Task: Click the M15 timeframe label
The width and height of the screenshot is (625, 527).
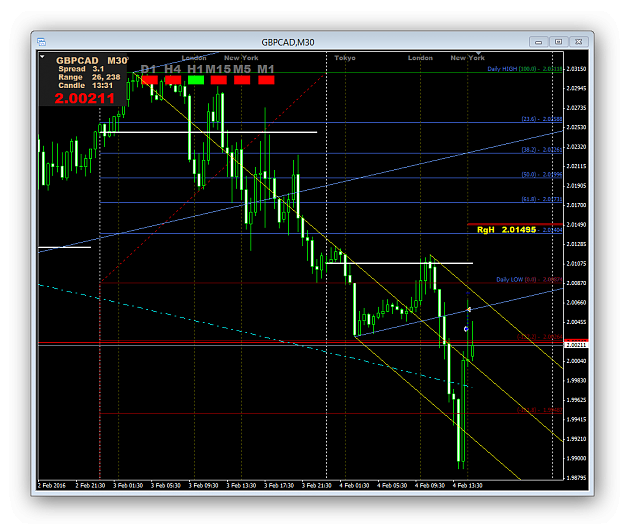Action: [218, 69]
